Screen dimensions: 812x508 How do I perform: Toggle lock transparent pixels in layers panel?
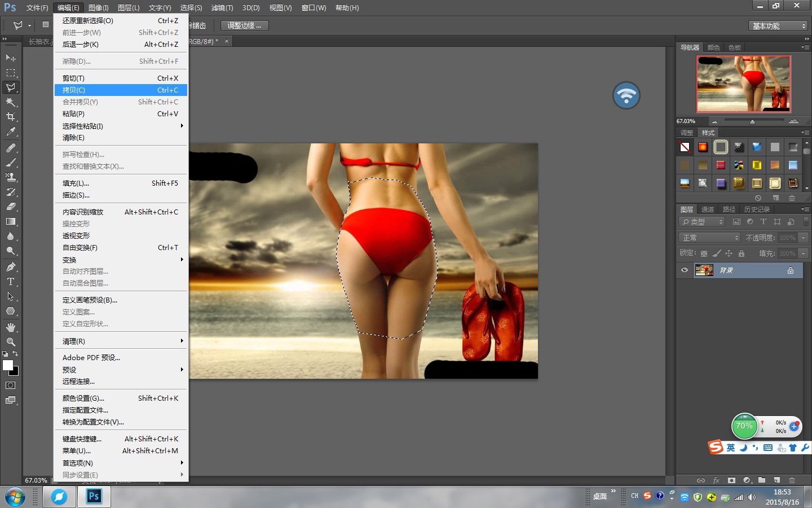704,253
